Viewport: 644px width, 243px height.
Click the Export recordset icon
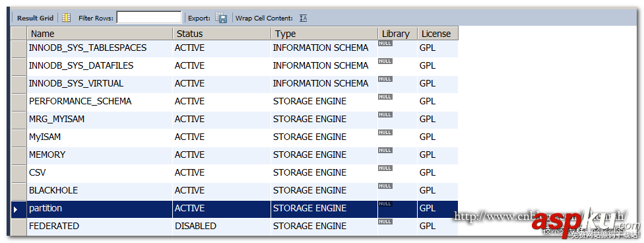tap(221, 18)
